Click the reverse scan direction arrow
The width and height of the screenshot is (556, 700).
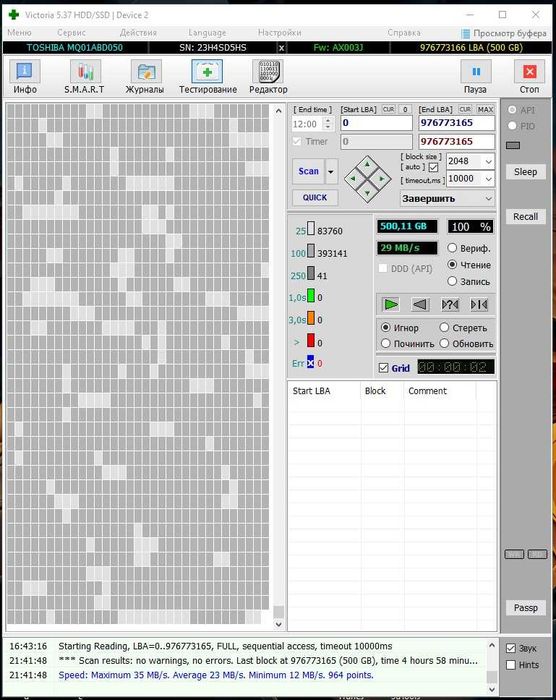[419, 305]
